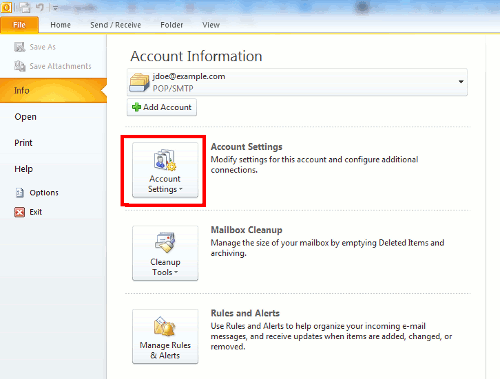This screenshot has height=379, width=500.
Task: Open the Cleanup Tools dropdown button
Action: click(165, 253)
